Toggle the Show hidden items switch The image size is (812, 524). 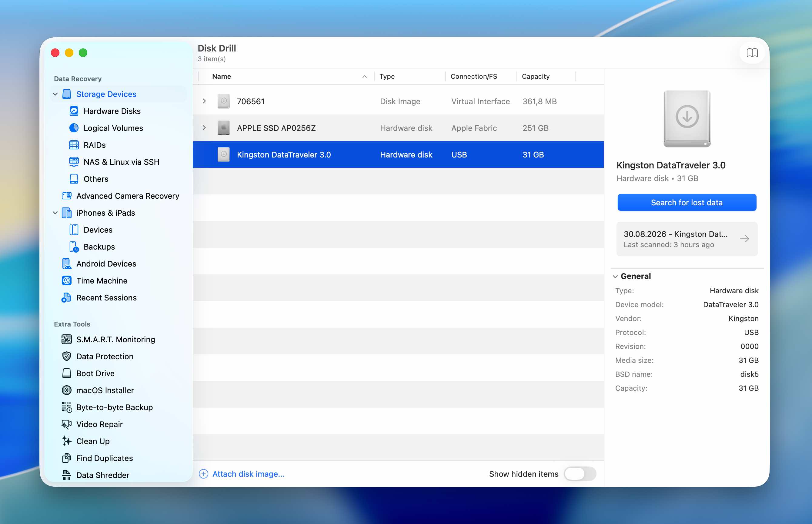[580, 474]
